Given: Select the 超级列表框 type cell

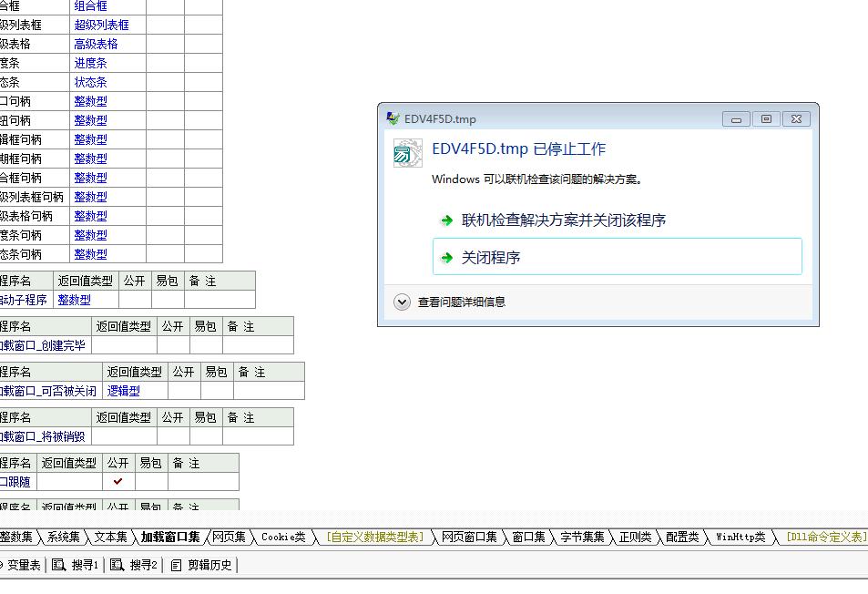Looking at the screenshot, I should point(102,25).
